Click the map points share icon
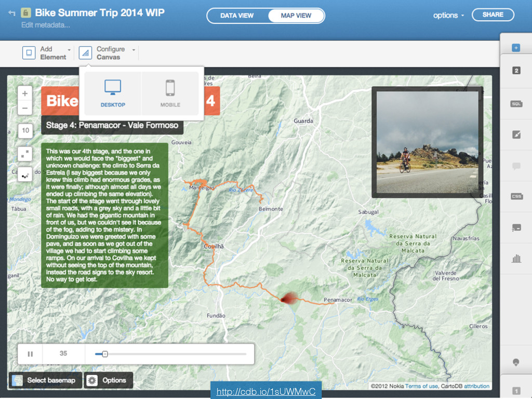 coord(25,175)
